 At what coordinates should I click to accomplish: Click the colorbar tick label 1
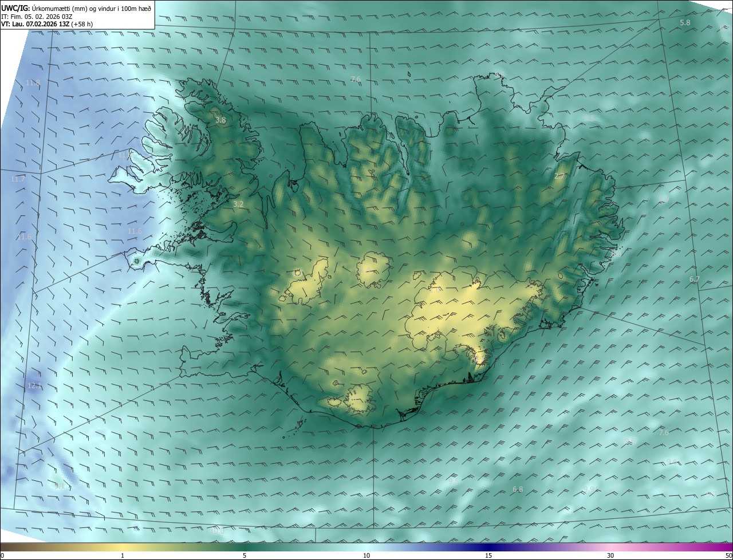tap(123, 555)
